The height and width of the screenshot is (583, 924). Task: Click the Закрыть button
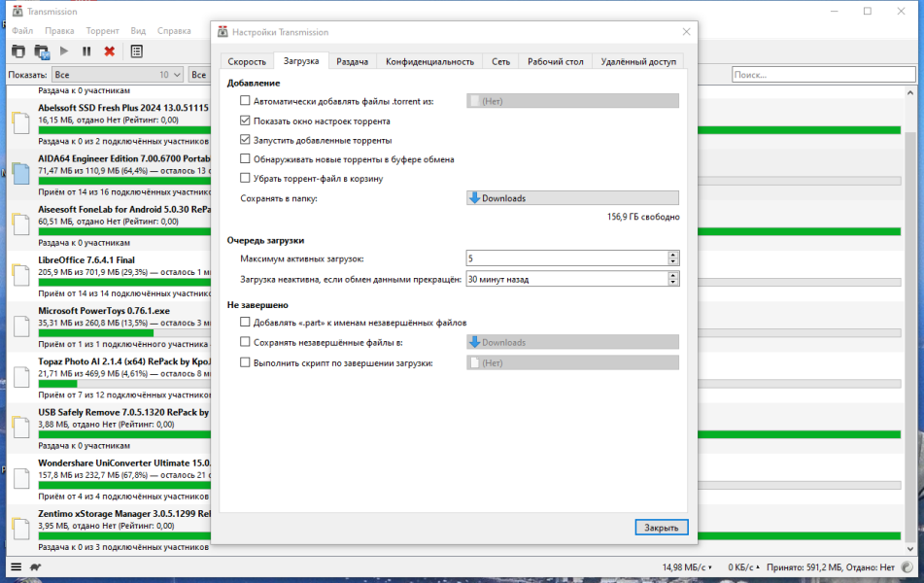[661, 528]
